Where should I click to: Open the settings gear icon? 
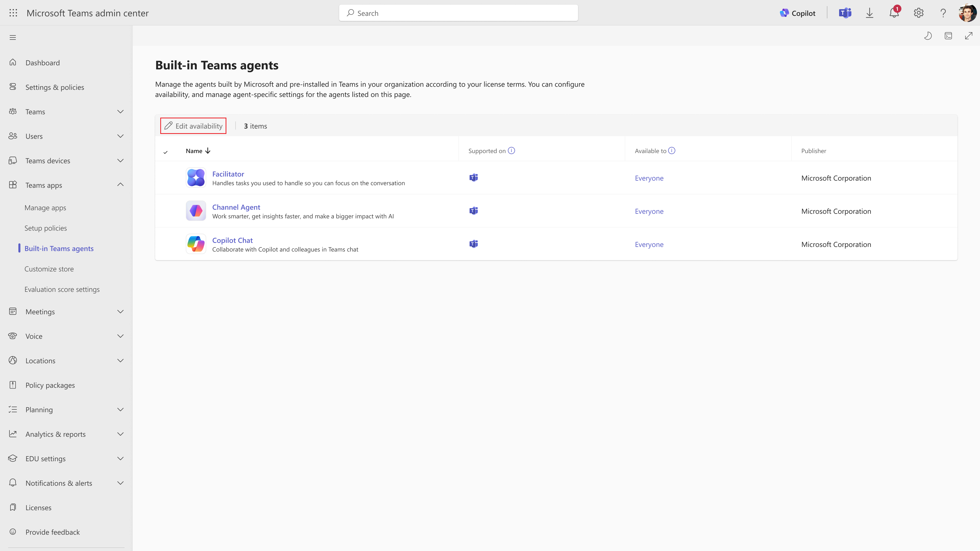pyautogui.click(x=919, y=13)
